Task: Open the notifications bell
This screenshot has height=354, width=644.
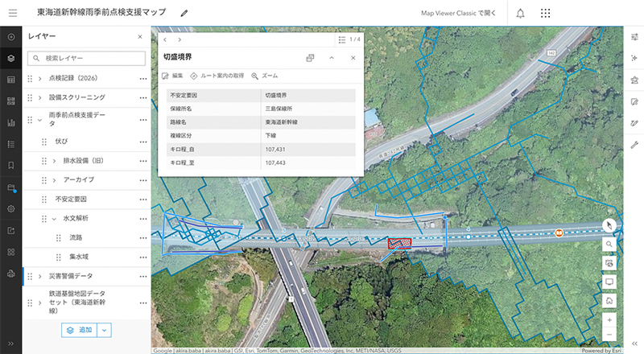Action: coord(520,13)
